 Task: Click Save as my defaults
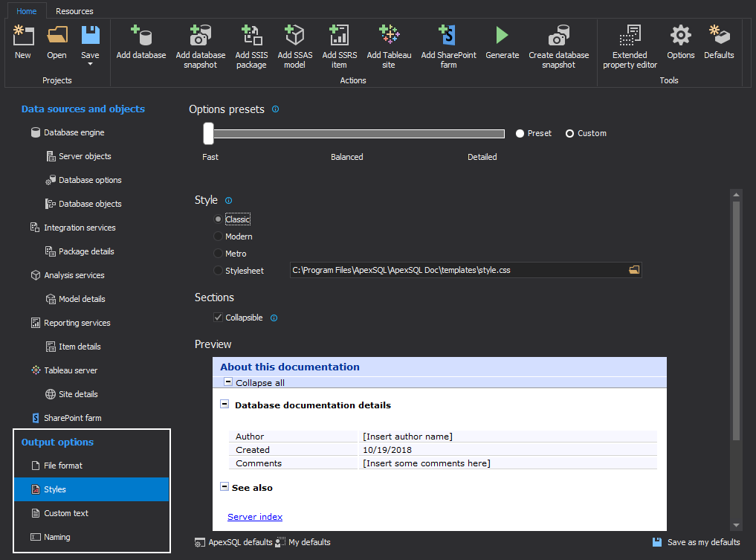[x=696, y=542]
